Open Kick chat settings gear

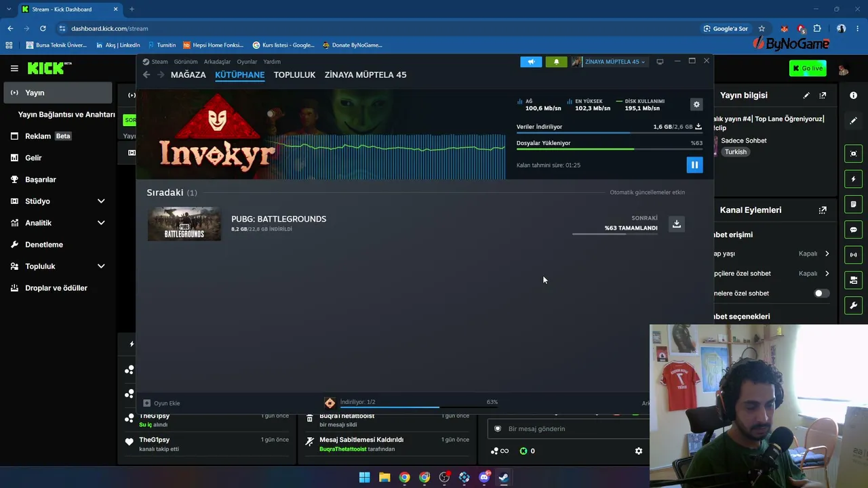point(638,451)
